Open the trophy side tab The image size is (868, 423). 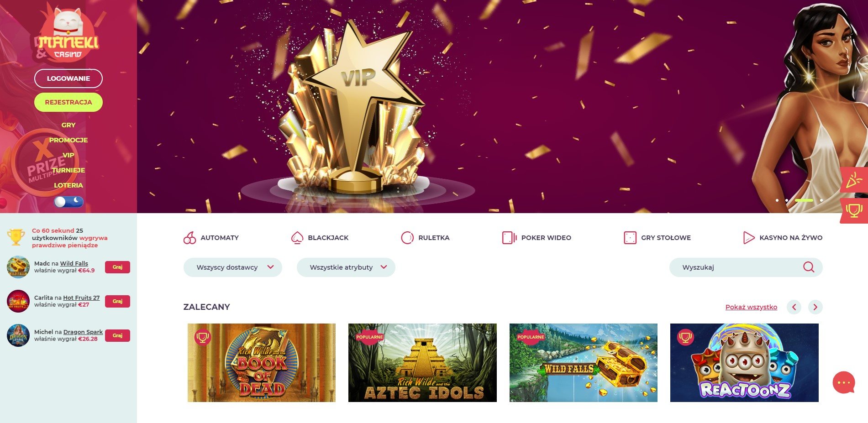[854, 211]
